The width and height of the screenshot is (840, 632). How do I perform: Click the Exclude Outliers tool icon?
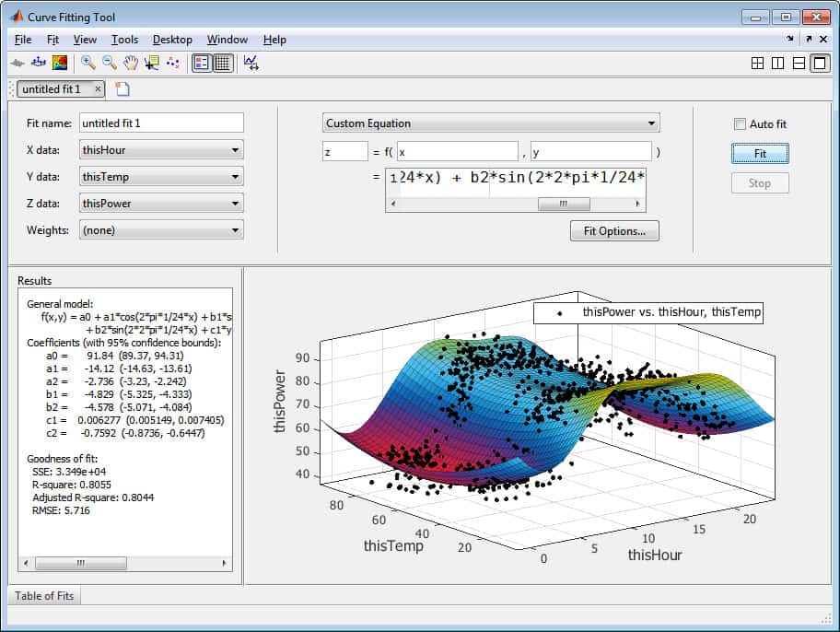pos(173,64)
